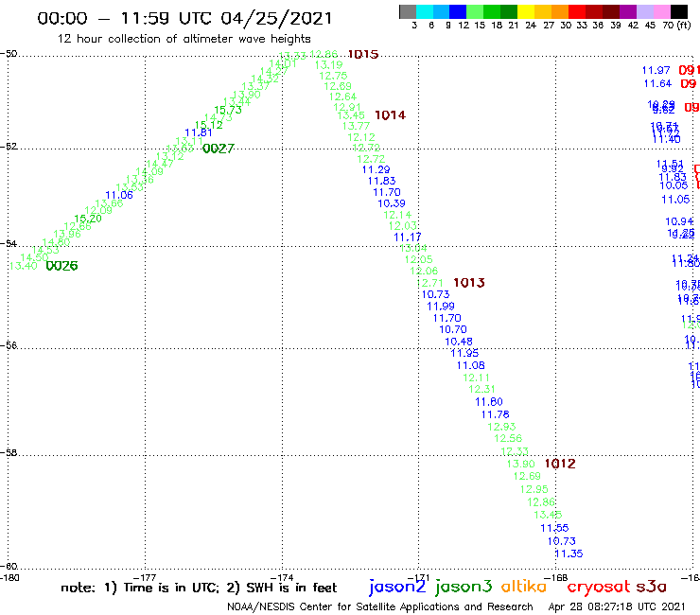The image size is (700, 615).
Task: Click the 1013 time marker
Action: point(469,283)
